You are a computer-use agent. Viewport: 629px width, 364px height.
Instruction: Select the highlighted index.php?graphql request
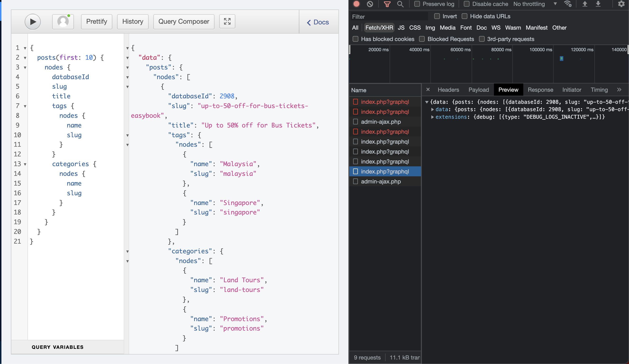point(385,172)
